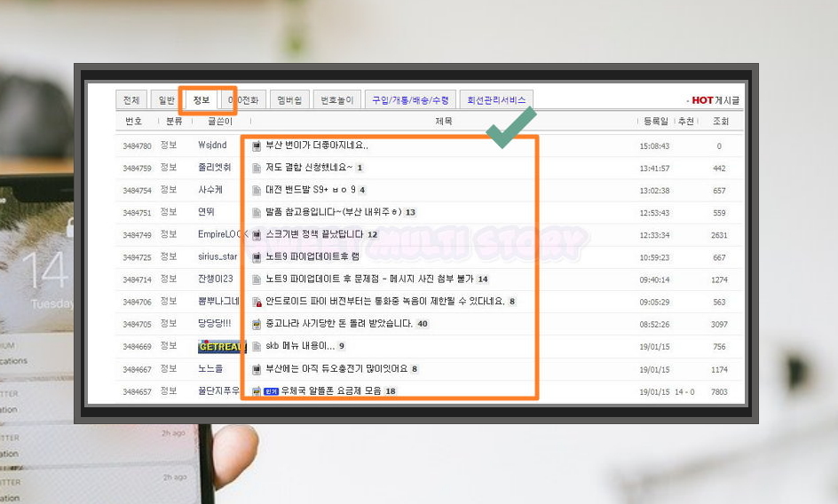The width and height of the screenshot is (838, 504).
Task: Click the 등록일 column header
Action: coord(656,122)
